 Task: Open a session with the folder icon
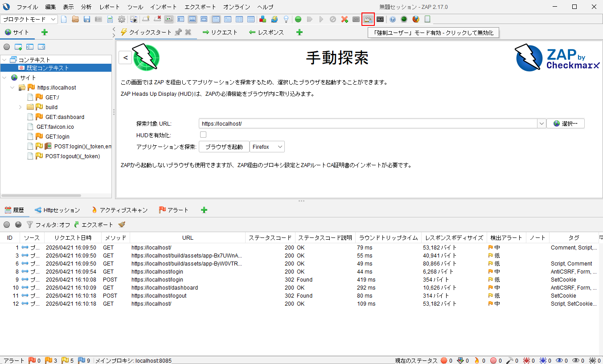75,19
